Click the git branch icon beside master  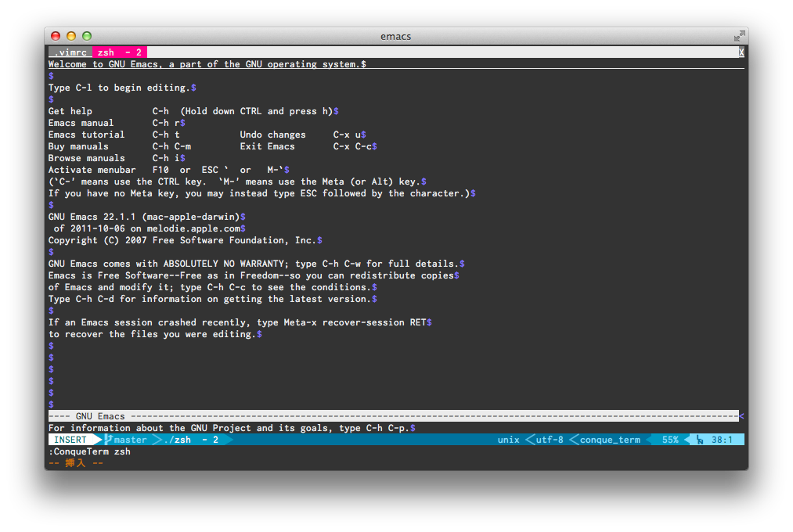[x=108, y=440]
